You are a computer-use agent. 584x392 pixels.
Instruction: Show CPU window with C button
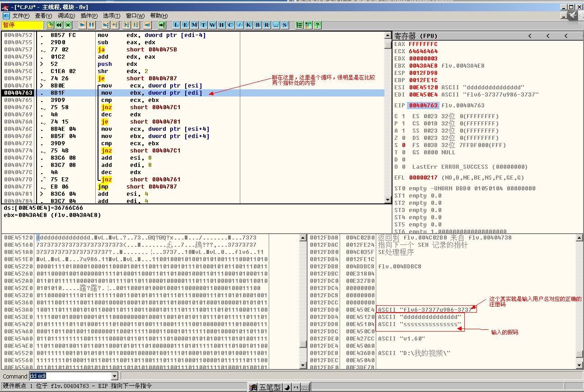(x=231, y=25)
